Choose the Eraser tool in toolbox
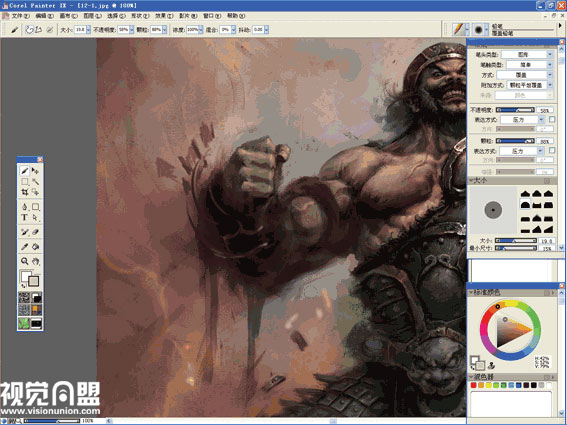This screenshot has height=425, width=567. click(35, 232)
